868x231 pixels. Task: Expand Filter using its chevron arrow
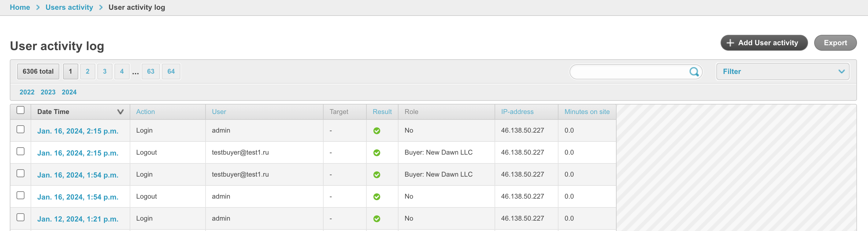[841, 72]
